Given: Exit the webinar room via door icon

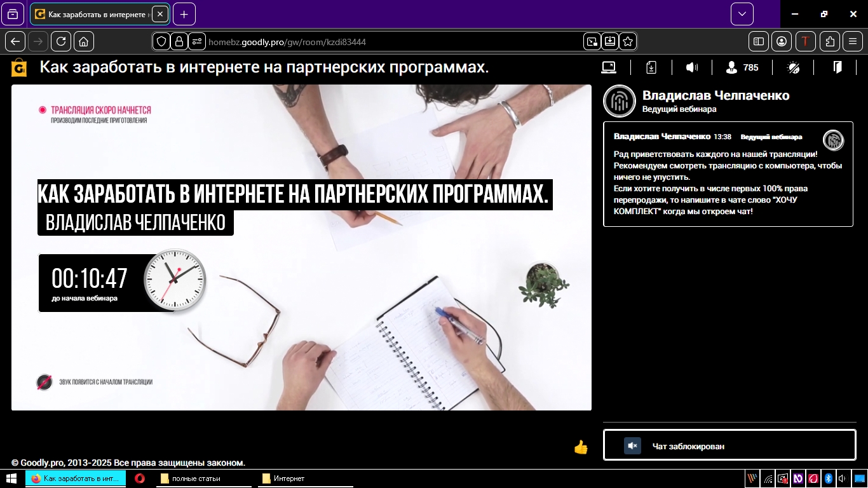Looking at the screenshot, I should tap(837, 67).
